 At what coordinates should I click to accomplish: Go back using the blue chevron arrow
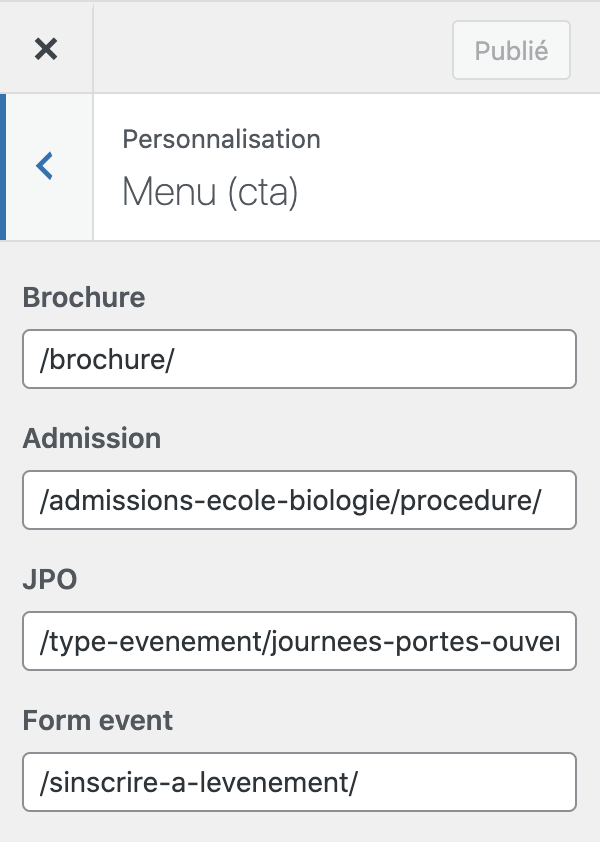point(45,166)
